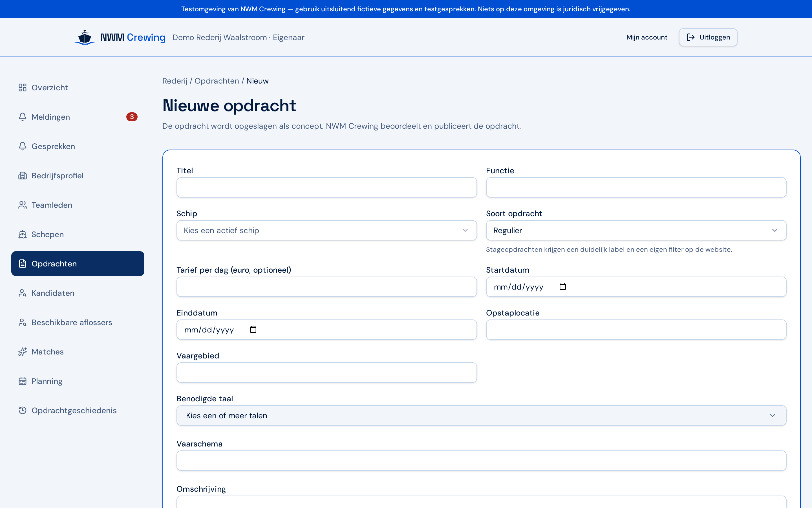Click the NWM Crewing brand name
The image size is (812, 508).
[133, 37]
